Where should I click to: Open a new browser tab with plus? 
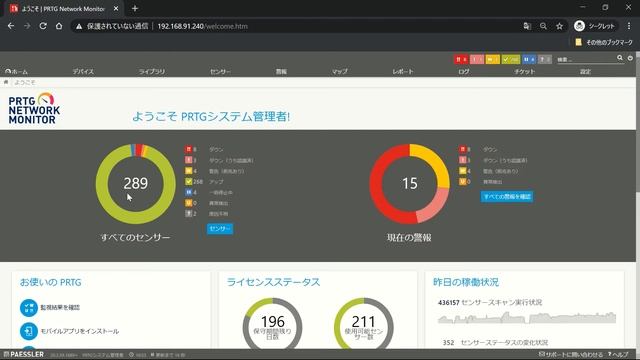pos(135,9)
